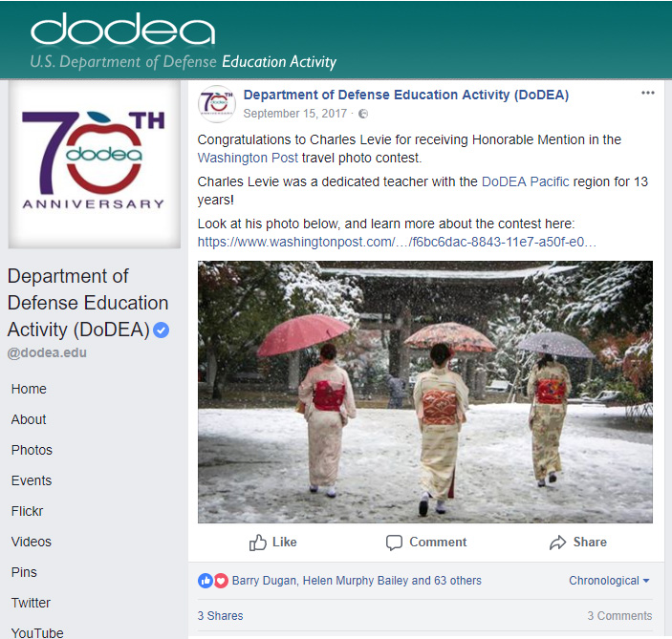The image size is (672, 639).
Task: Click the 70th Anniversary profile picture
Action: coord(95,164)
